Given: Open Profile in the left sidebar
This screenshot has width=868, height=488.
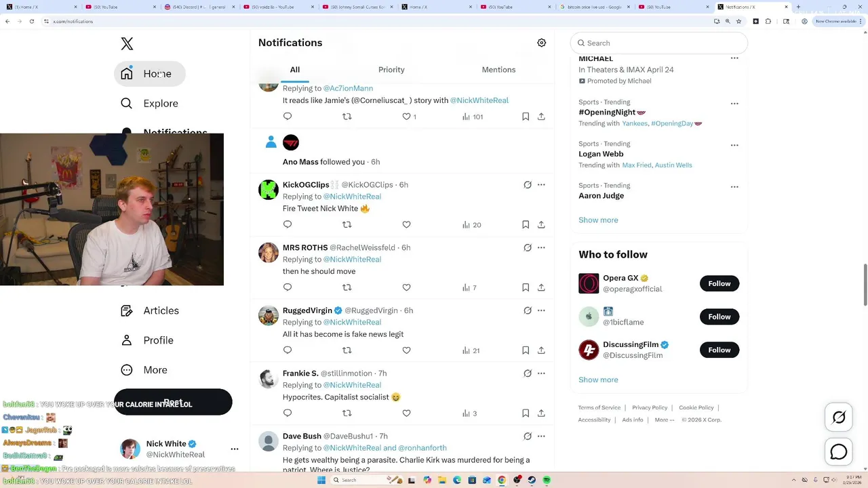Looking at the screenshot, I should pos(147,340).
